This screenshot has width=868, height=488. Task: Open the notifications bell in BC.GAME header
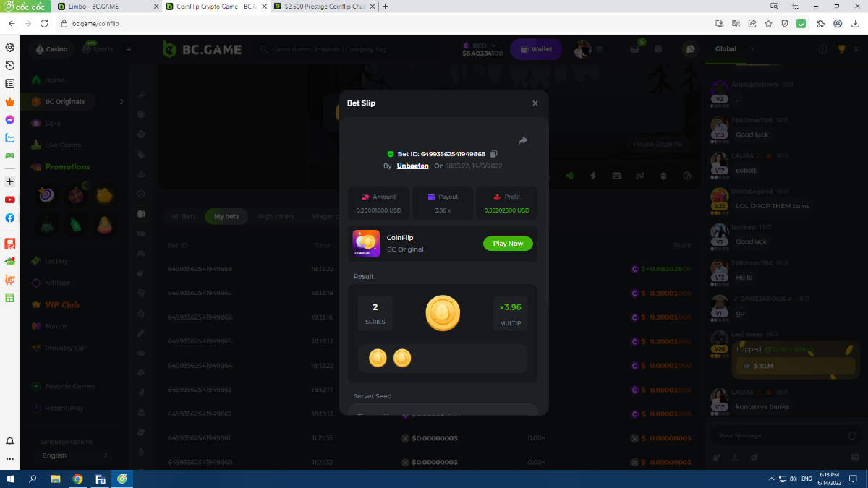tap(658, 49)
